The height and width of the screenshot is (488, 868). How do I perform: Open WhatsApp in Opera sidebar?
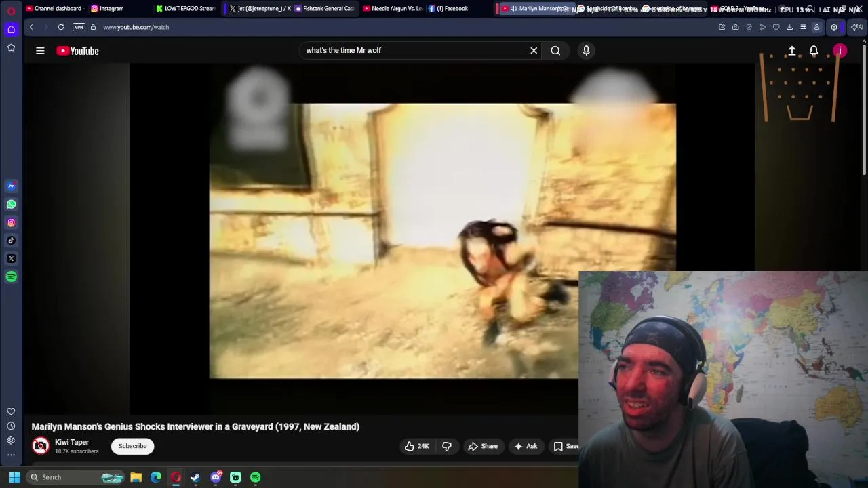coord(11,204)
